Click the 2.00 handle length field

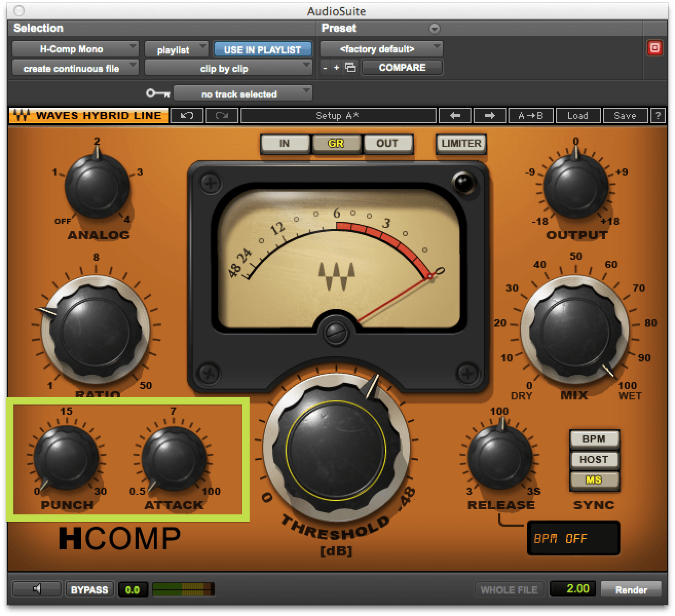pyautogui.click(x=573, y=589)
